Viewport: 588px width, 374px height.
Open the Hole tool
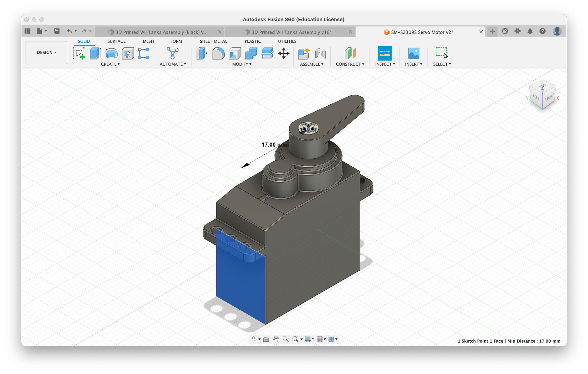(128, 53)
